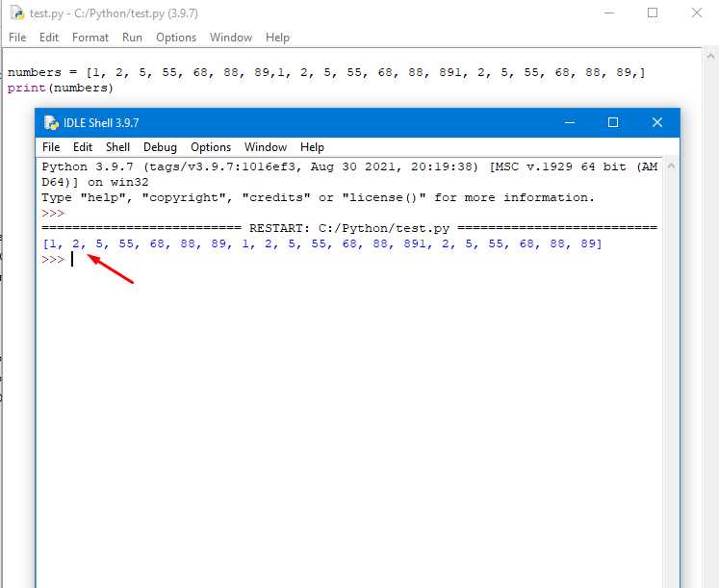Click the Python 3.9.7 version banner line
The height and width of the screenshot is (588, 719).
pyautogui.click(x=349, y=166)
